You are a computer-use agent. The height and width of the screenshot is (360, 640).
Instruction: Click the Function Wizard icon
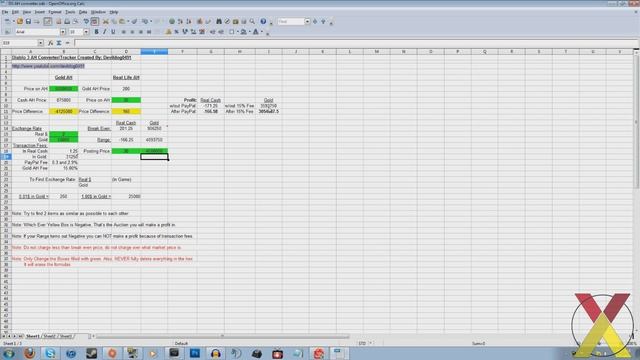click(50, 43)
